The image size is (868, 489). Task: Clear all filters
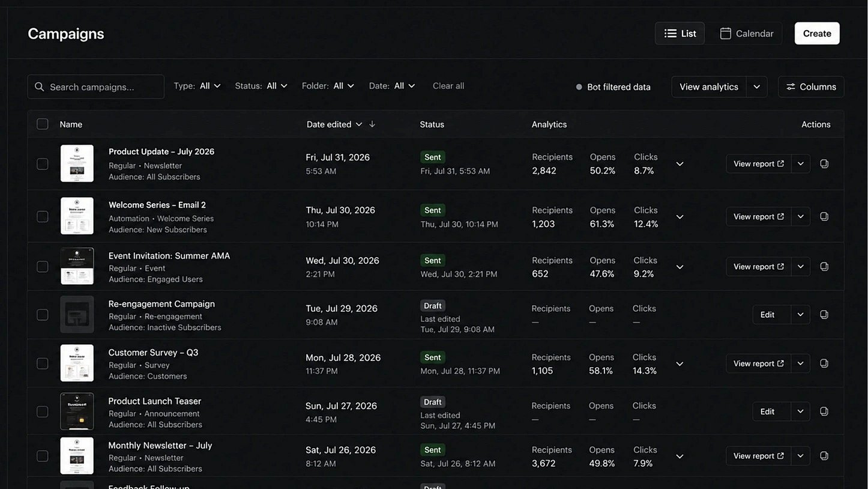[448, 86]
